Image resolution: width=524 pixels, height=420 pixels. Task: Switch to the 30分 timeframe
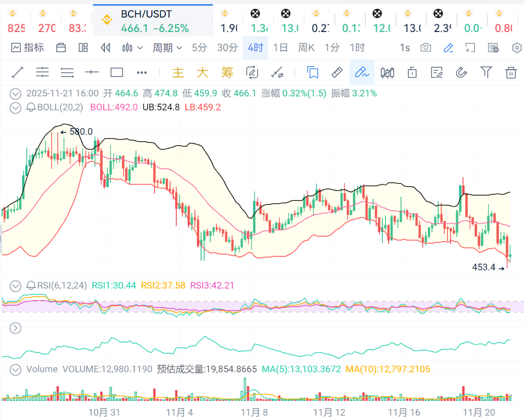tap(227, 48)
